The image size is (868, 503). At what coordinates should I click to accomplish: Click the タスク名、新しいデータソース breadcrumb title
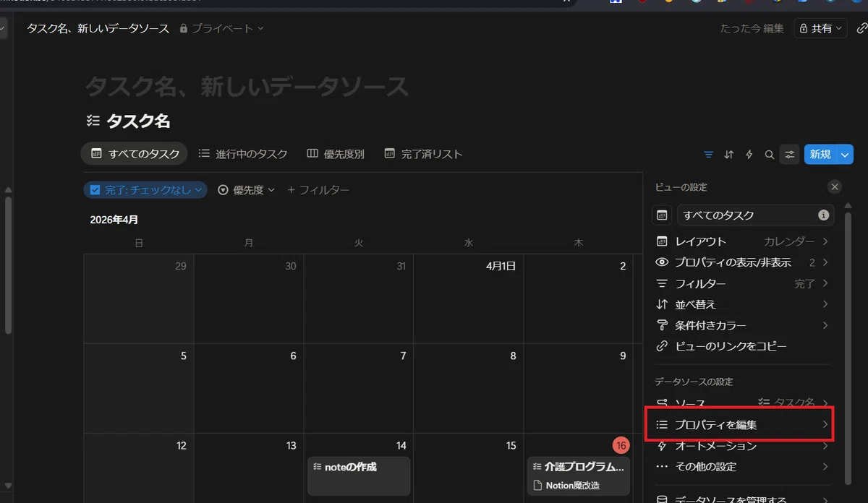coord(98,28)
